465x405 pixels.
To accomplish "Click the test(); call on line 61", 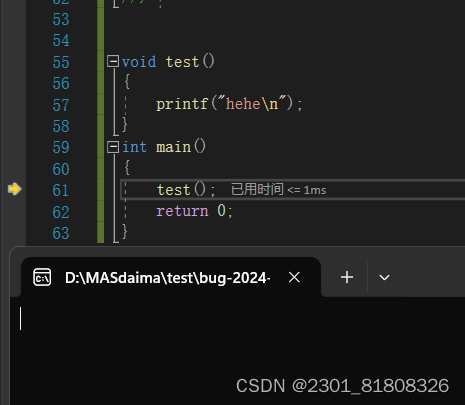I will coord(186,190).
